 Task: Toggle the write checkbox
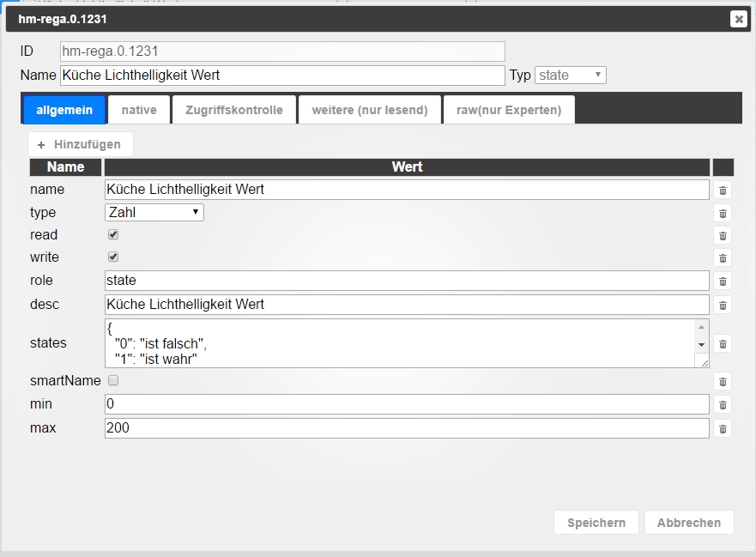click(113, 257)
